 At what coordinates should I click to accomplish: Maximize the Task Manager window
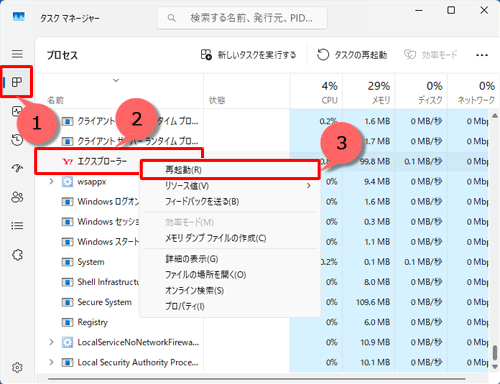pos(451,10)
